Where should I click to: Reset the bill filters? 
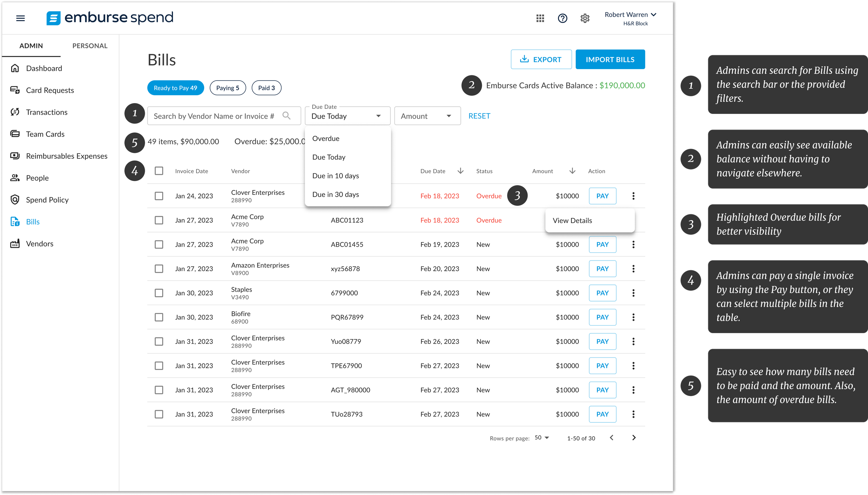[x=479, y=116]
